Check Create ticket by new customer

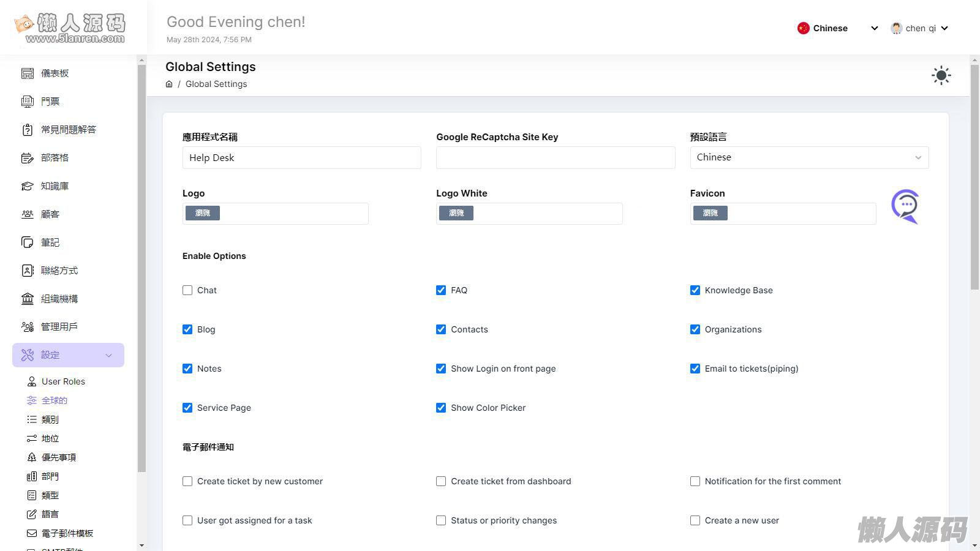coord(187,481)
